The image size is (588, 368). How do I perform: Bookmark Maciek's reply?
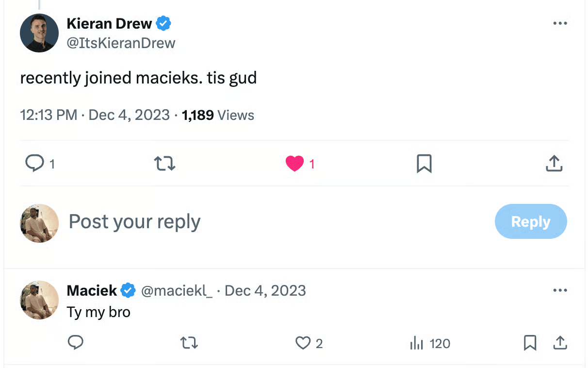click(530, 343)
